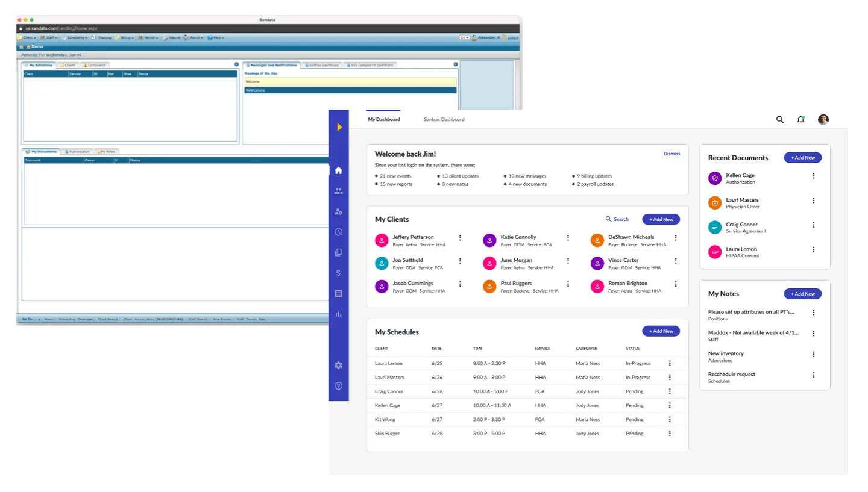Click the clock Schedules icon in sidebar
868x492 pixels.
click(x=338, y=232)
